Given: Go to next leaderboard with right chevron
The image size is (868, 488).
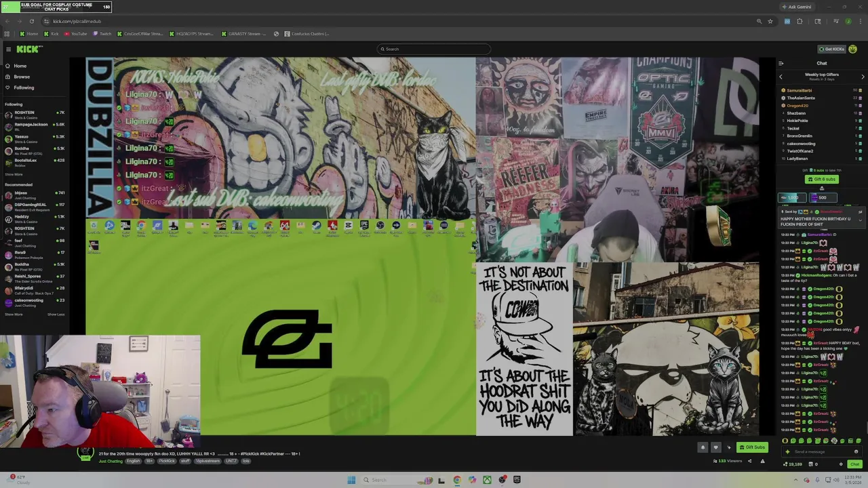Looking at the screenshot, I should [863, 77].
